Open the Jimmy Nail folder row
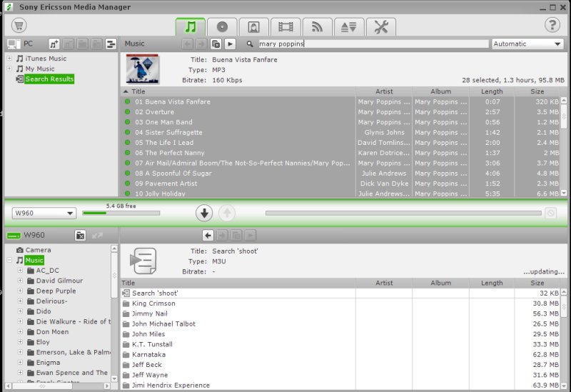Viewport: 571px width, 392px height. coord(340,313)
